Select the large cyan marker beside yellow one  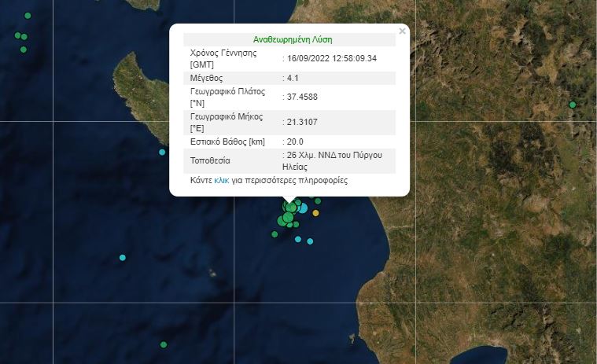tap(302, 208)
